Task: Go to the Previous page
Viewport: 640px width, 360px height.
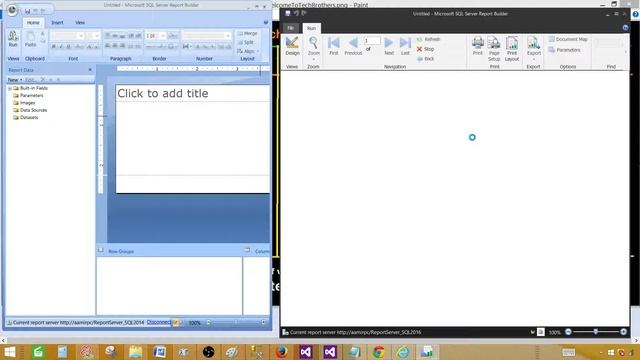Action: point(353,46)
